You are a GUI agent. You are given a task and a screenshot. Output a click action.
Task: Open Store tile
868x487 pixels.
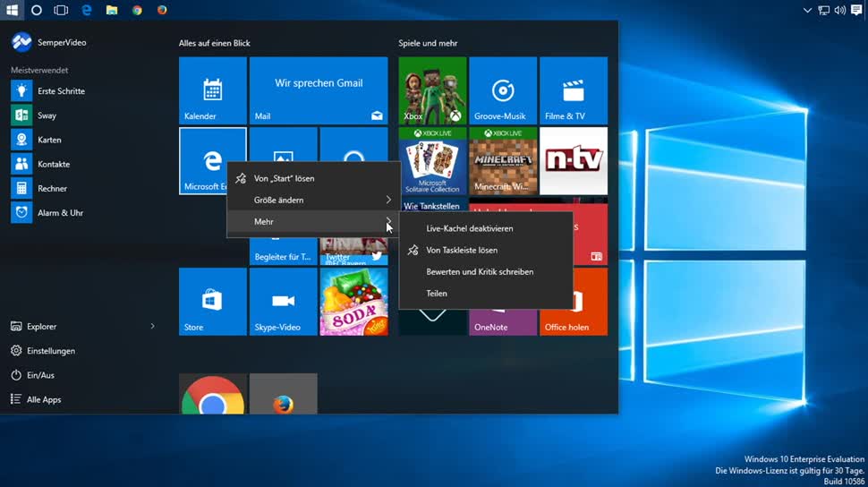[x=213, y=302]
